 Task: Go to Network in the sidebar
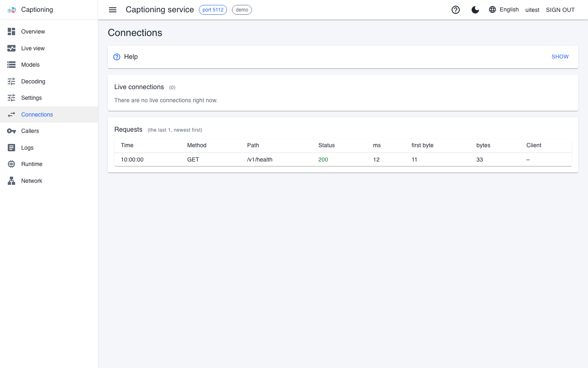tap(49, 181)
